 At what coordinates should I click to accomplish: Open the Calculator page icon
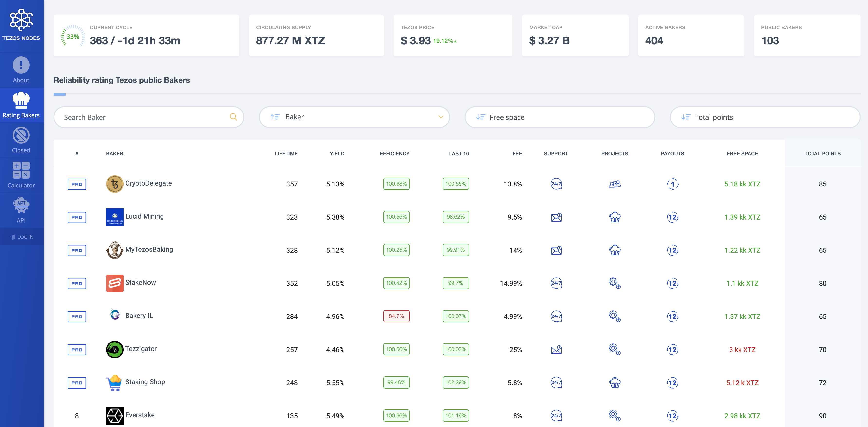(x=21, y=170)
